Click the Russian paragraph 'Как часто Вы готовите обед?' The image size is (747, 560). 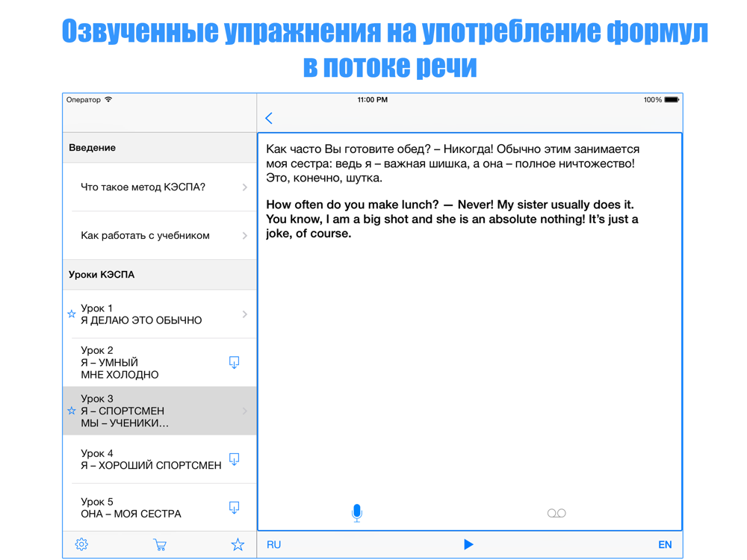[x=453, y=164]
